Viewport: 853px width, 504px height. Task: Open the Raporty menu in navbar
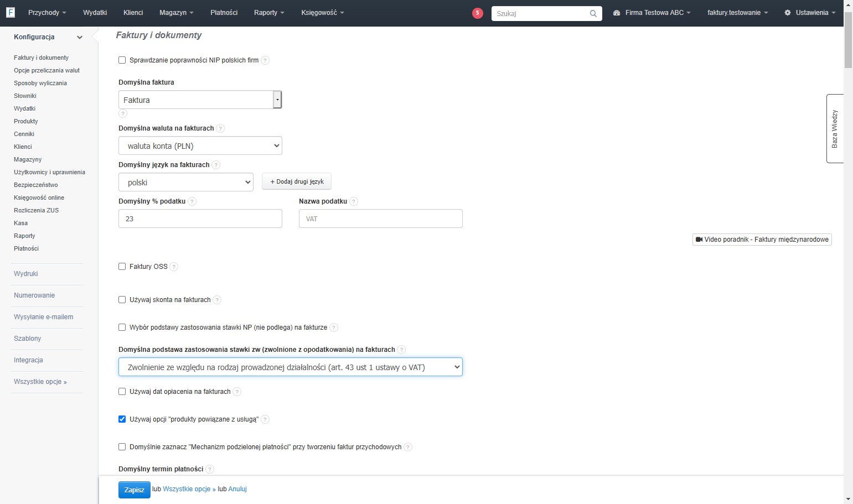coord(269,13)
